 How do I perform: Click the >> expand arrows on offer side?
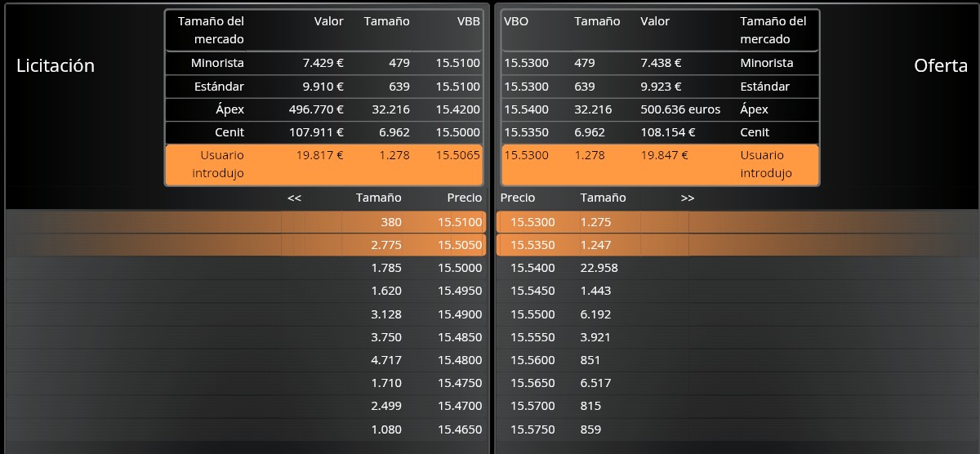tap(688, 198)
